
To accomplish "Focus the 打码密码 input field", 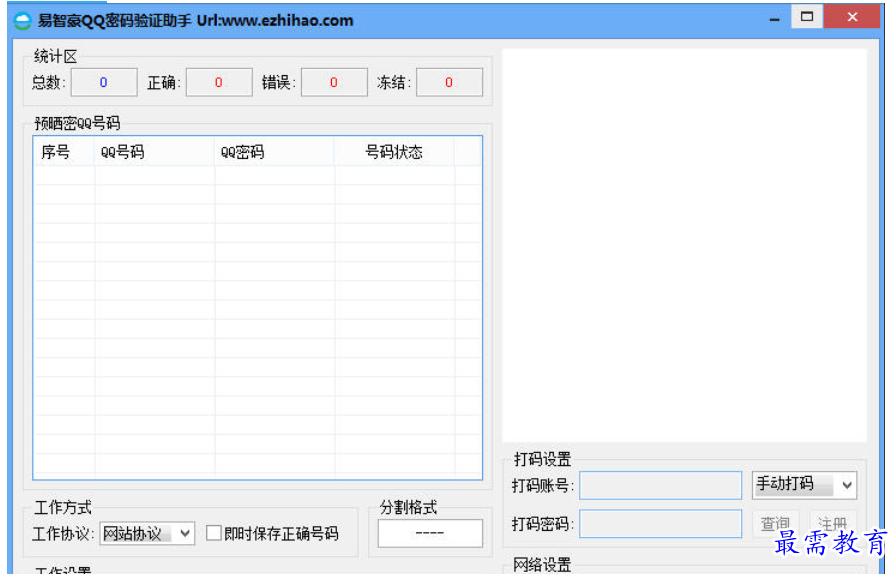I will [661, 524].
